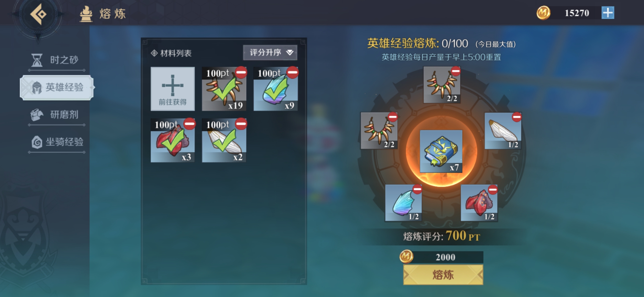The image size is (644, 297).
Task: Add coins with the blue plus icon
Action: click(x=608, y=13)
